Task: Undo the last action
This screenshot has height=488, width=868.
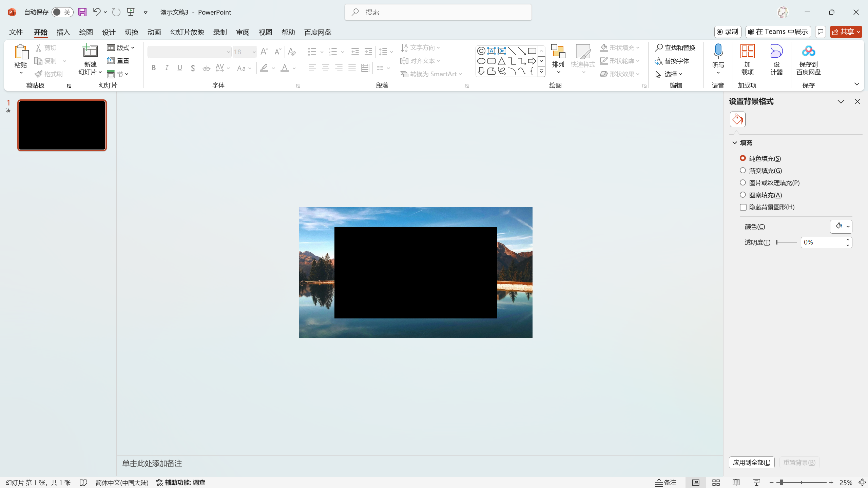Action: point(96,12)
